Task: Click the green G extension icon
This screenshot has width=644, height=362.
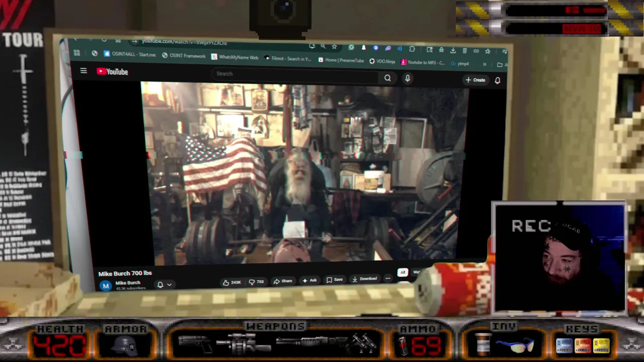Action: (351, 47)
